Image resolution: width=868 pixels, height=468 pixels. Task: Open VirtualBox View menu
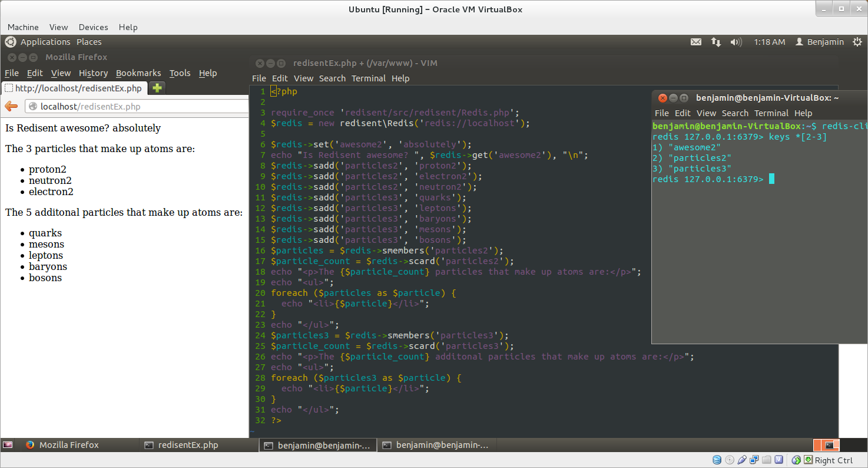pyautogui.click(x=58, y=27)
